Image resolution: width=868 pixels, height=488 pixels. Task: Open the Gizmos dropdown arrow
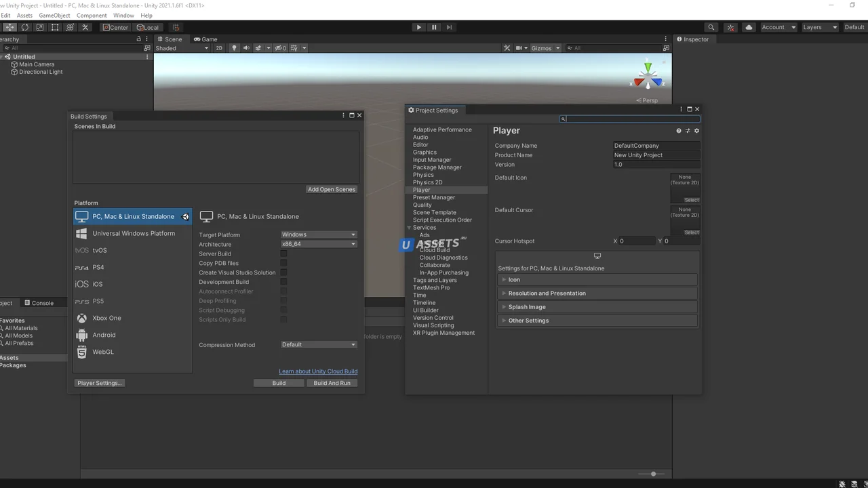point(558,48)
